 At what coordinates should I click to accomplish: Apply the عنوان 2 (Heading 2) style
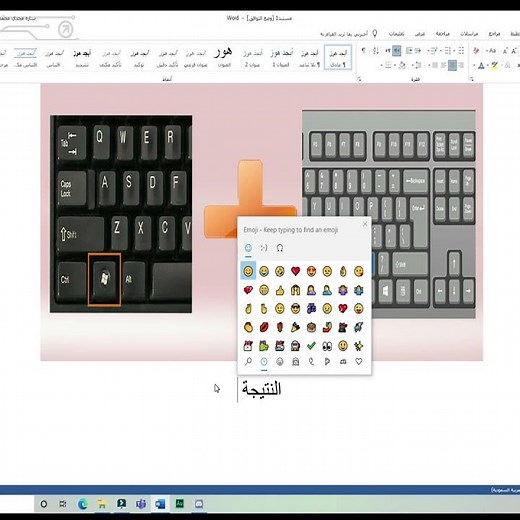(x=252, y=58)
